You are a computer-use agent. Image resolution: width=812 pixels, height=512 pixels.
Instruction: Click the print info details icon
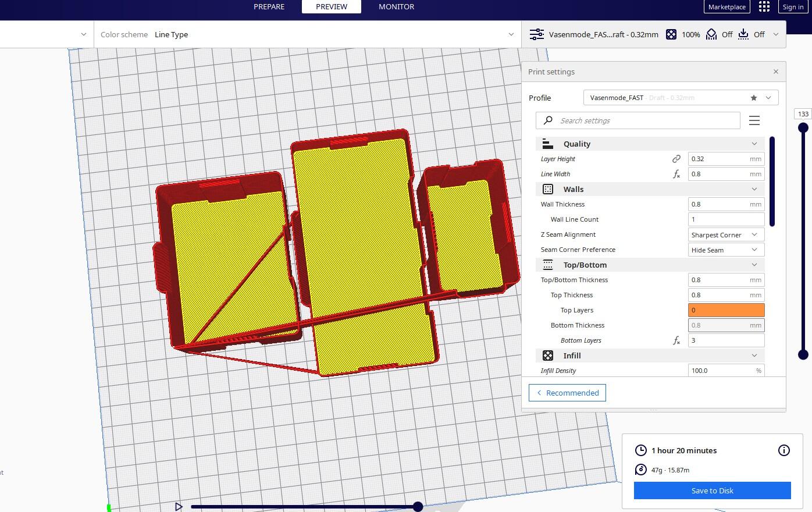(x=783, y=450)
